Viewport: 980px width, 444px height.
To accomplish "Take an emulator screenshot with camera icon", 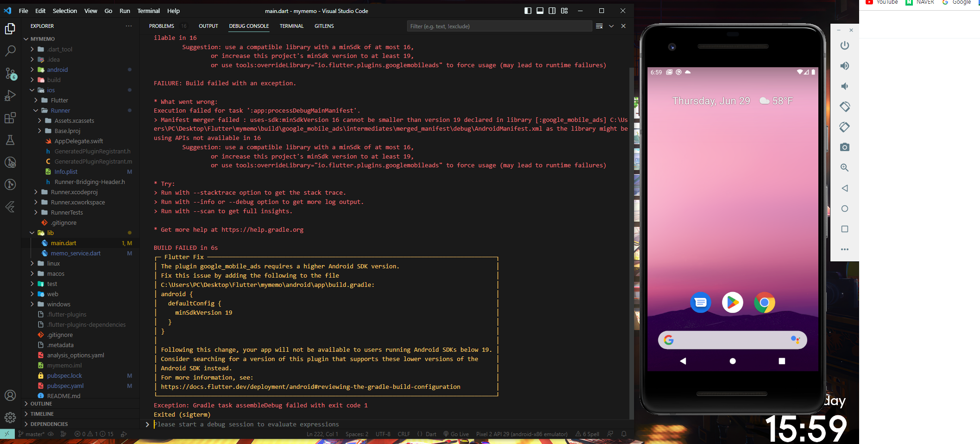I will point(845,147).
